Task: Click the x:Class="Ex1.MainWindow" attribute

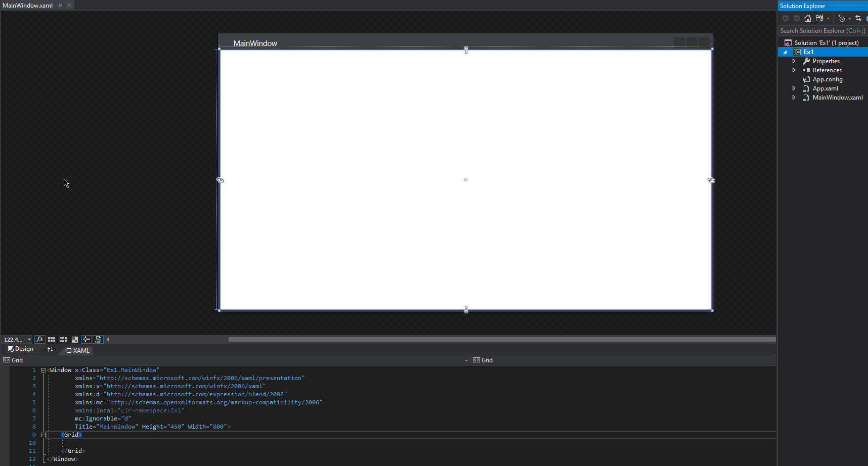Action: tap(117, 370)
